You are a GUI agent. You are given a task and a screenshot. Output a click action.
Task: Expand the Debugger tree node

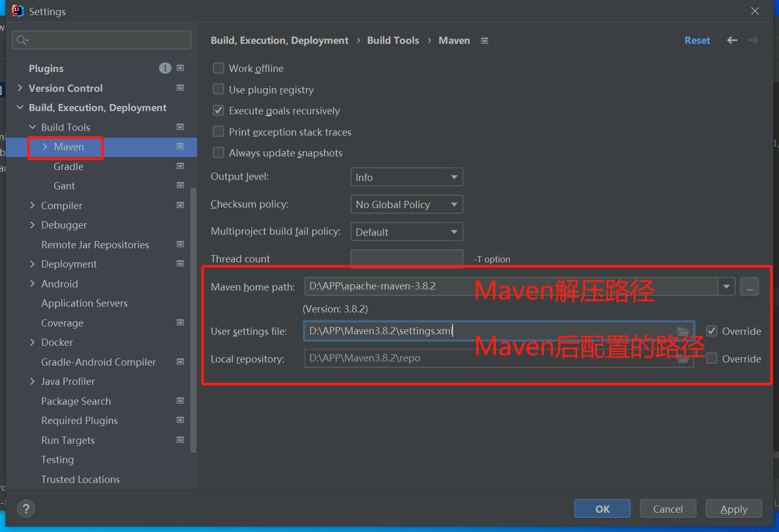[x=32, y=225]
